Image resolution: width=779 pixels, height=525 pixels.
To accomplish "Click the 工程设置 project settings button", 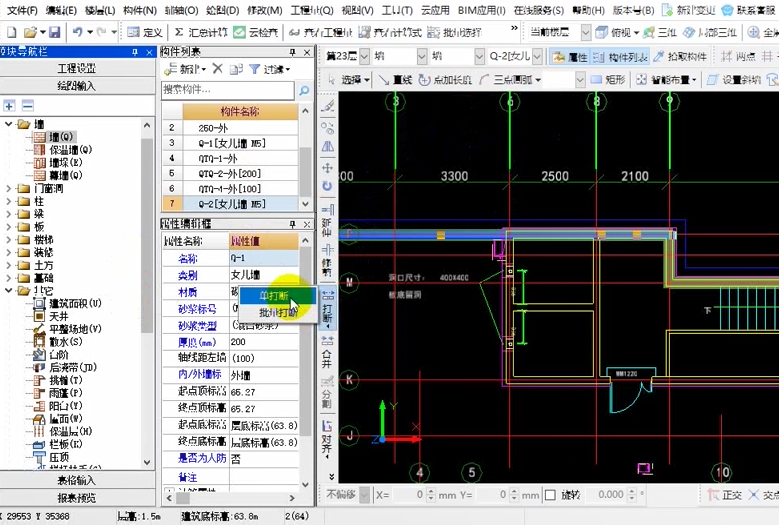I will [x=77, y=68].
